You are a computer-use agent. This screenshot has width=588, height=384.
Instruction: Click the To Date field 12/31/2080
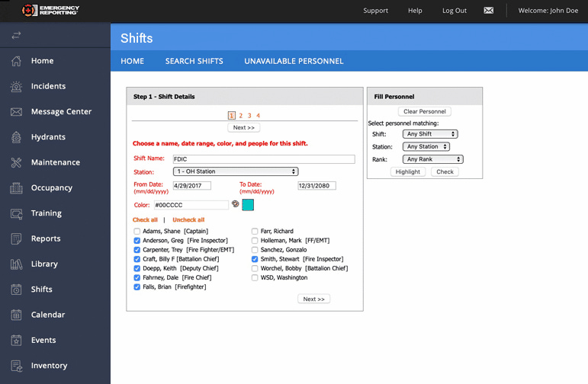(316, 186)
